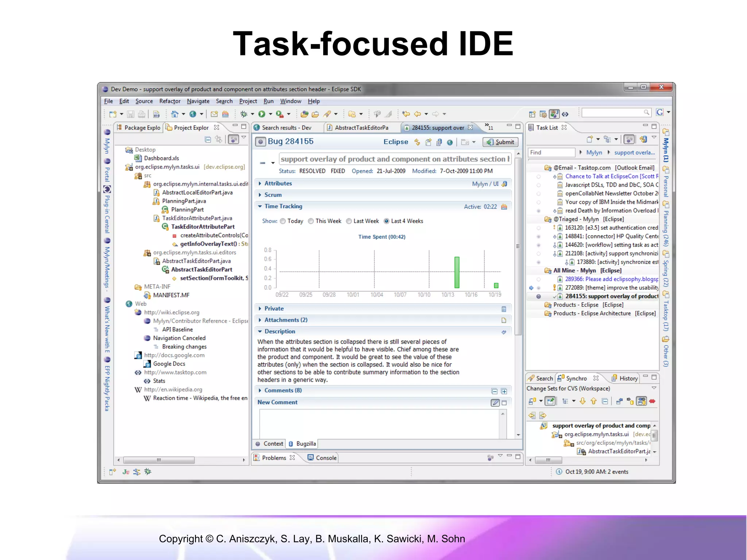This screenshot has width=747, height=560.
Task: Click the yellow down arrow in Synchronize view
Action: (582, 401)
